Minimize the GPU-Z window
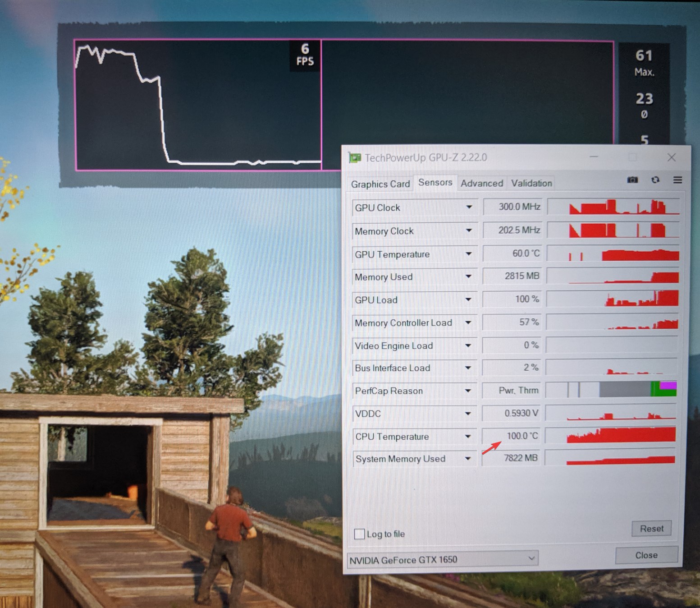This screenshot has width=700, height=608. pos(594,157)
